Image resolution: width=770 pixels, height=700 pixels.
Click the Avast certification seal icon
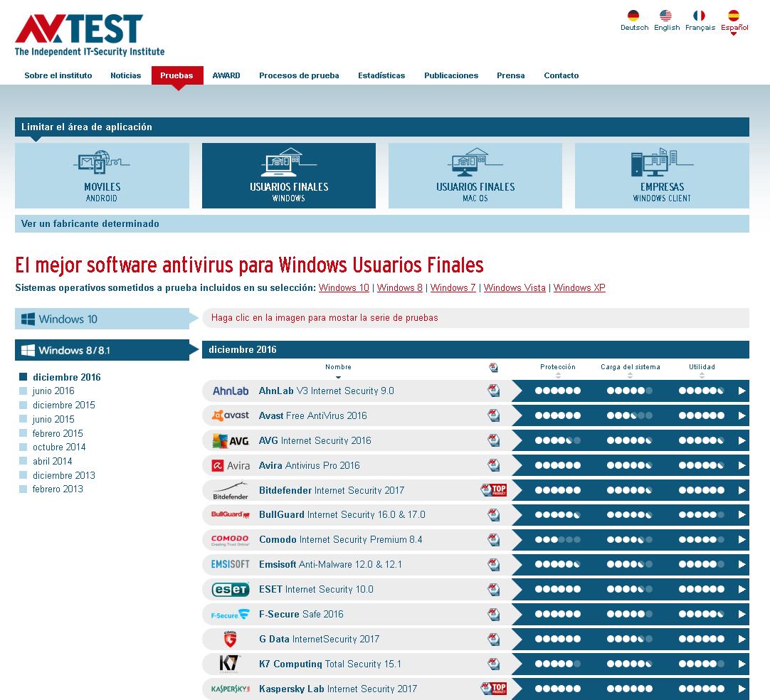[x=493, y=415]
